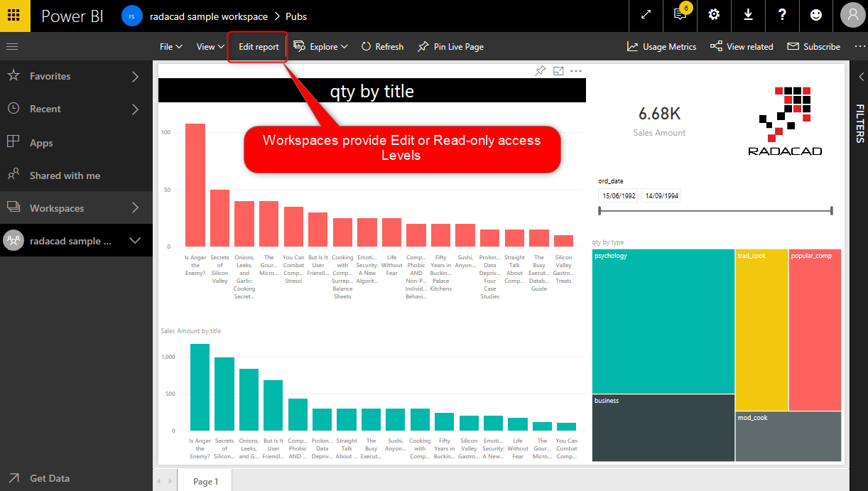Collapse the radacad sample workspace chevron
Screen dimensions: 868x491
(x=135, y=240)
